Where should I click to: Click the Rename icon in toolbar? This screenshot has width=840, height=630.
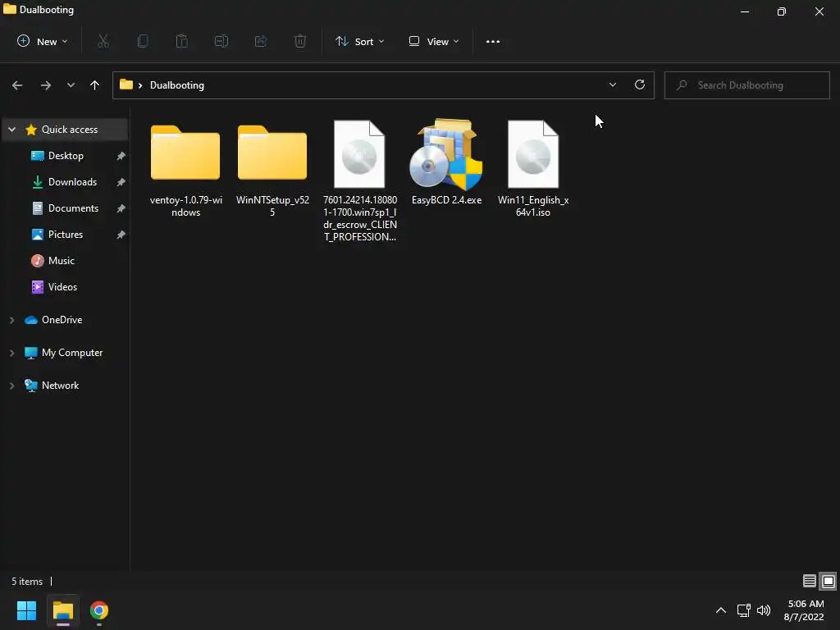tap(221, 41)
